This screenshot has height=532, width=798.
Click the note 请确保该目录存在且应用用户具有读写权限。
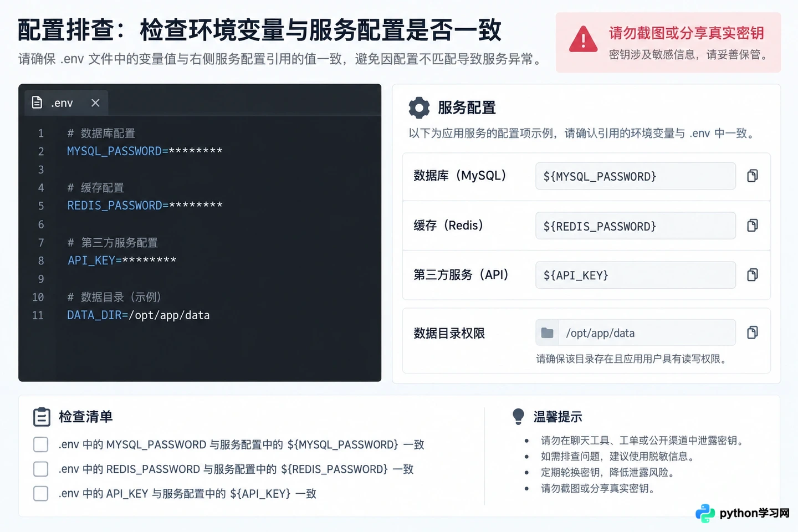pos(632,359)
